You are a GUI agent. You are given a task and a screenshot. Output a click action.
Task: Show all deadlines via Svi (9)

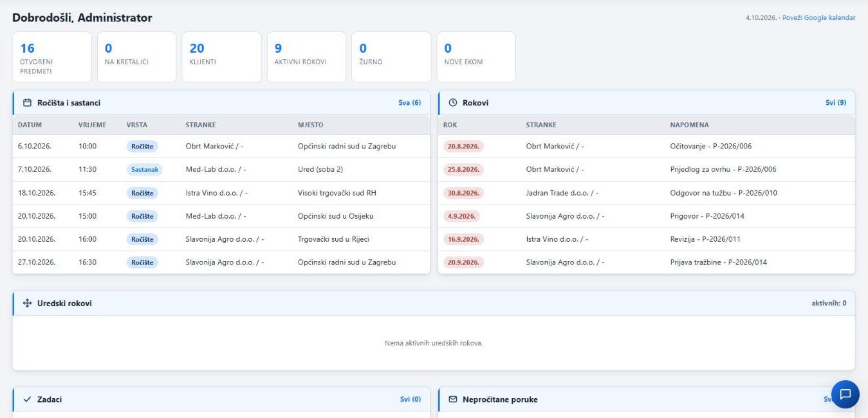[836, 103]
